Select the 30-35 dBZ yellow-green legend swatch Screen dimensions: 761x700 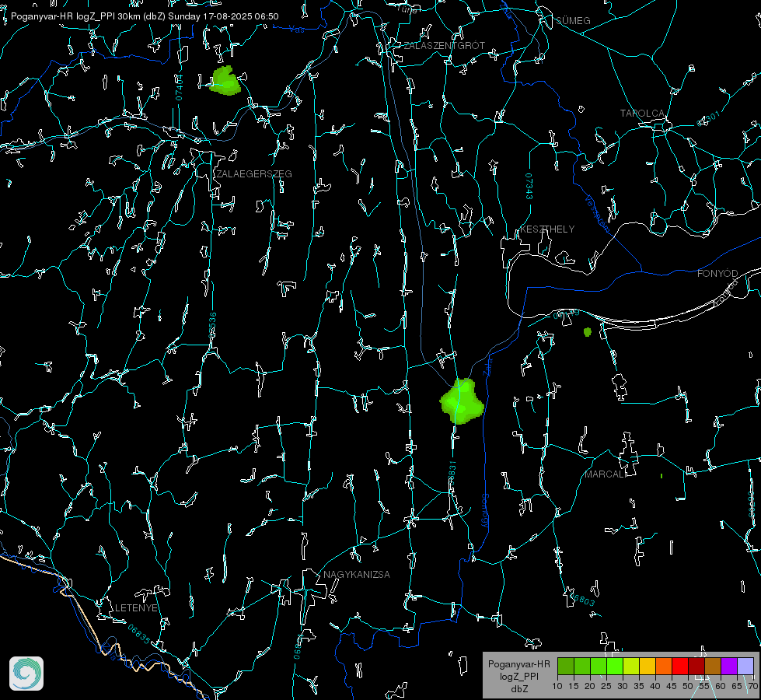[631, 666]
